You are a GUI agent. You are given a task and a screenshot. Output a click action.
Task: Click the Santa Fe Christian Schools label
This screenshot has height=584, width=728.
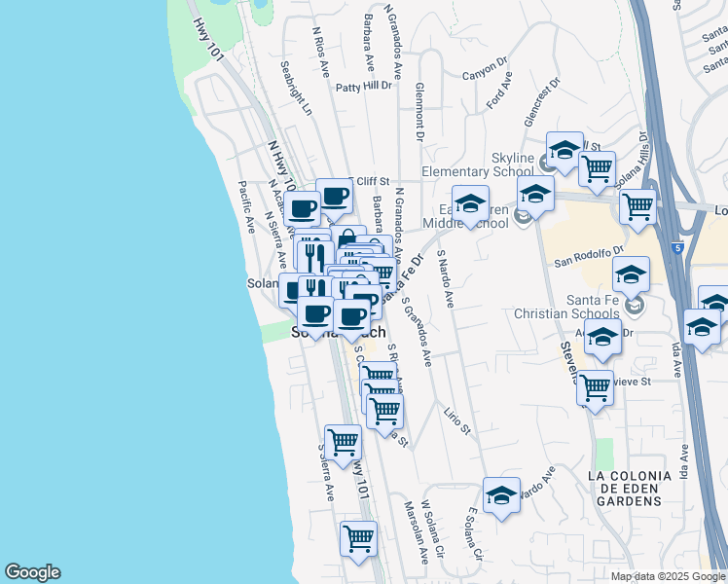[x=566, y=307]
